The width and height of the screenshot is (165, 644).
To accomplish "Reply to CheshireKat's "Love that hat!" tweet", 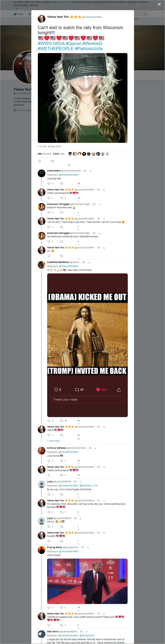I will click(x=49, y=184).
